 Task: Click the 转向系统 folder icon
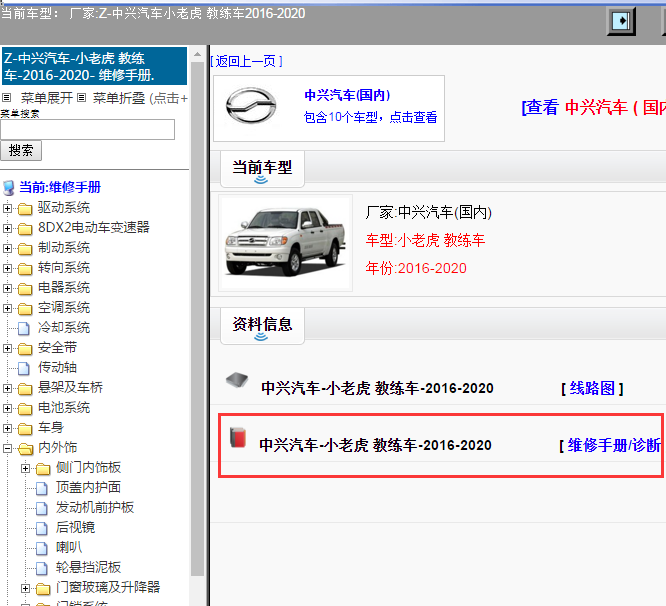(x=25, y=269)
